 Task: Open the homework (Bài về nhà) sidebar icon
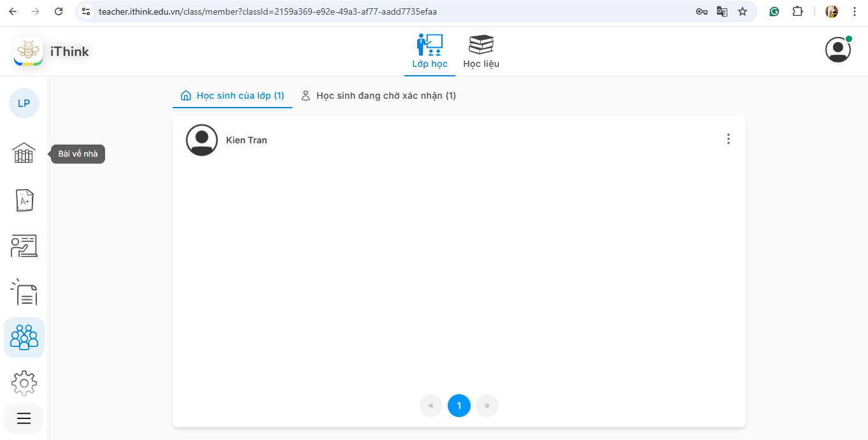tap(24, 153)
